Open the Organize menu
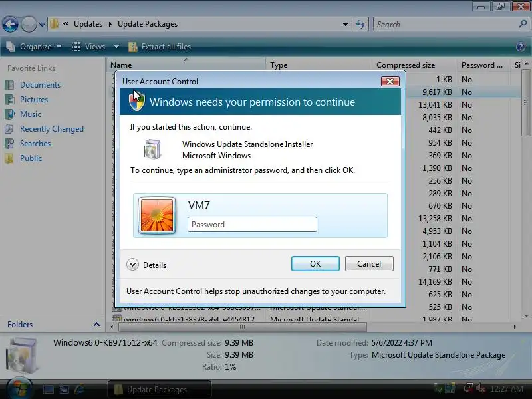The width and height of the screenshot is (532, 399). 34,47
